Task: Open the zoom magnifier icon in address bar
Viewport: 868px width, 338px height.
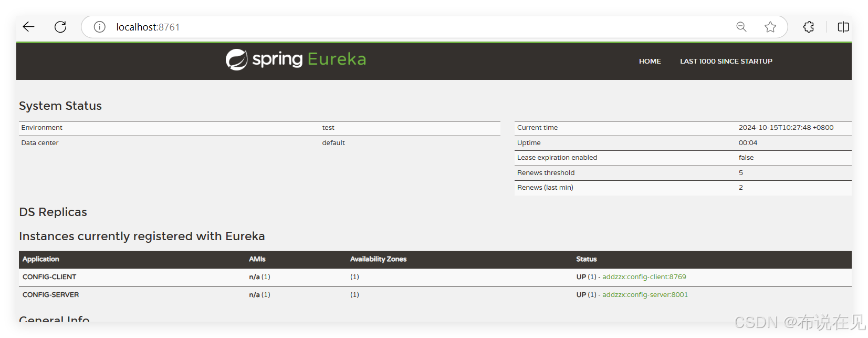Action: (x=741, y=27)
